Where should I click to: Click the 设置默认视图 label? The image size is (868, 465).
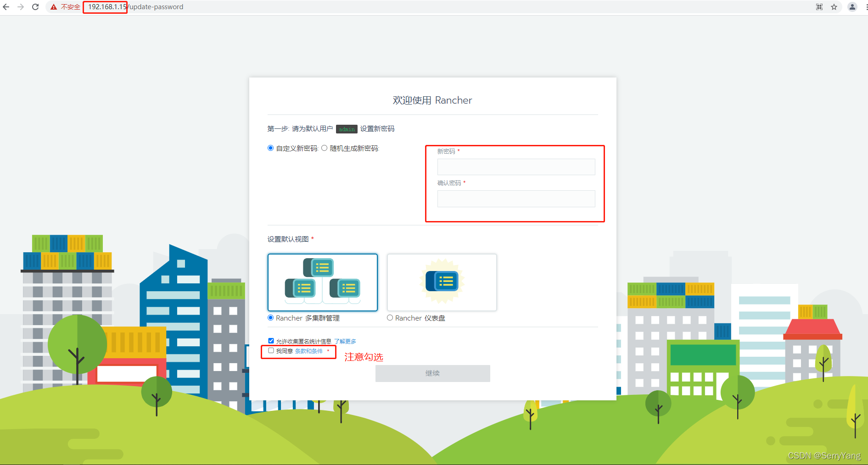tap(288, 239)
